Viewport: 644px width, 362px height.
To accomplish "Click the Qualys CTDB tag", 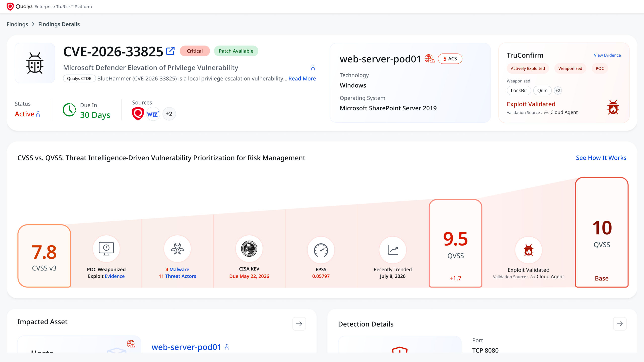I will point(79,78).
